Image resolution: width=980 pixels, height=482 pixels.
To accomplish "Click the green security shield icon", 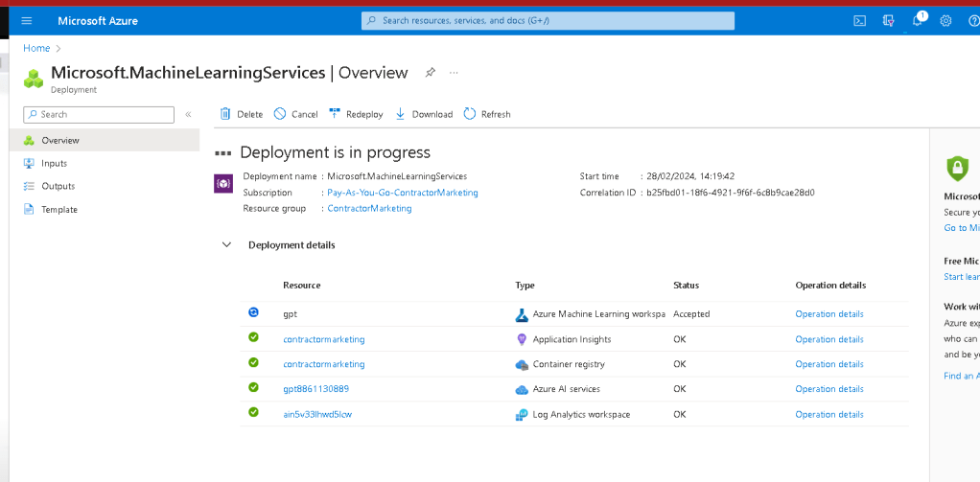I will point(957,168).
